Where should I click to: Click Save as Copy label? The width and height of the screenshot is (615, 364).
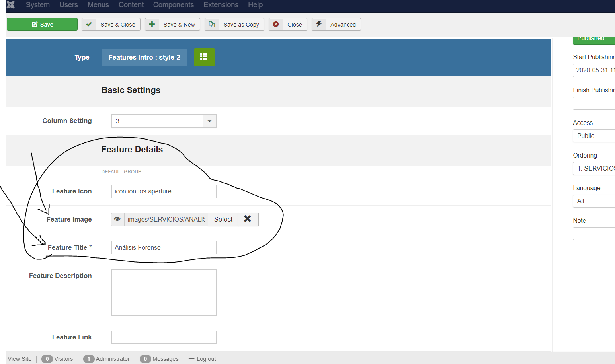(x=241, y=24)
